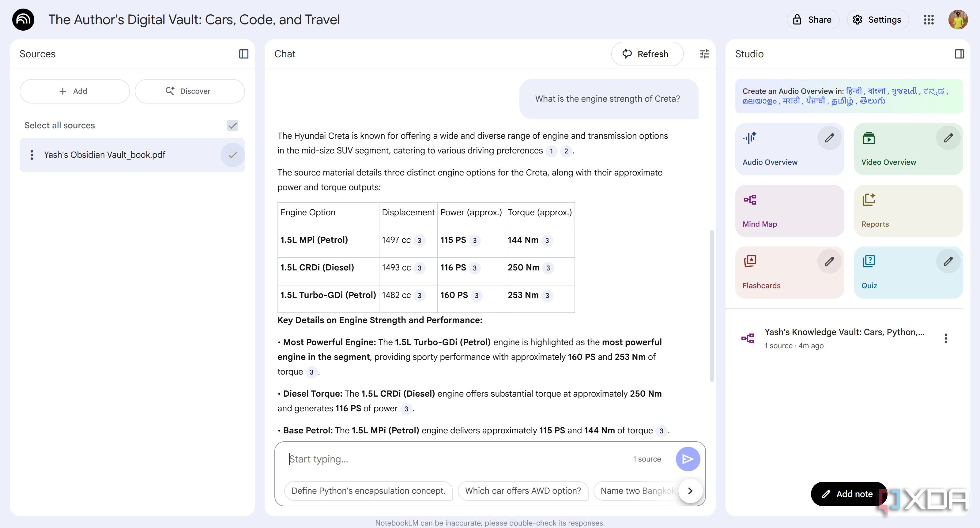
Task: Collapse the Studio panel
Action: click(x=959, y=54)
